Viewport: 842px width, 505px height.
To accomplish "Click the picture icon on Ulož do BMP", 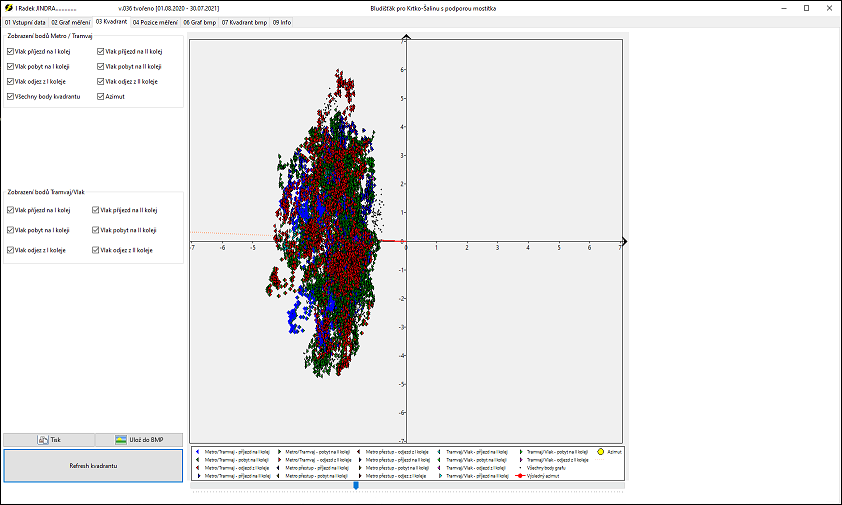I will [x=121, y=439].
